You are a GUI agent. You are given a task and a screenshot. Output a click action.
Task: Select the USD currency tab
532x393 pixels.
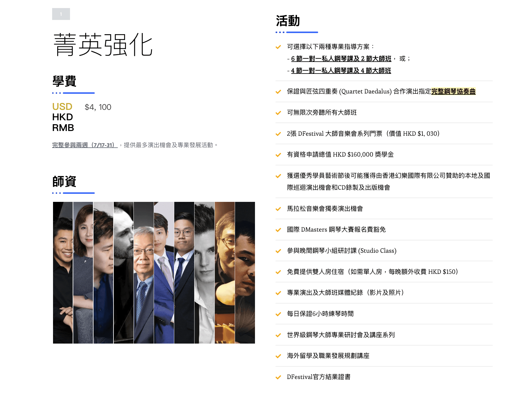(x=62, y=107)
